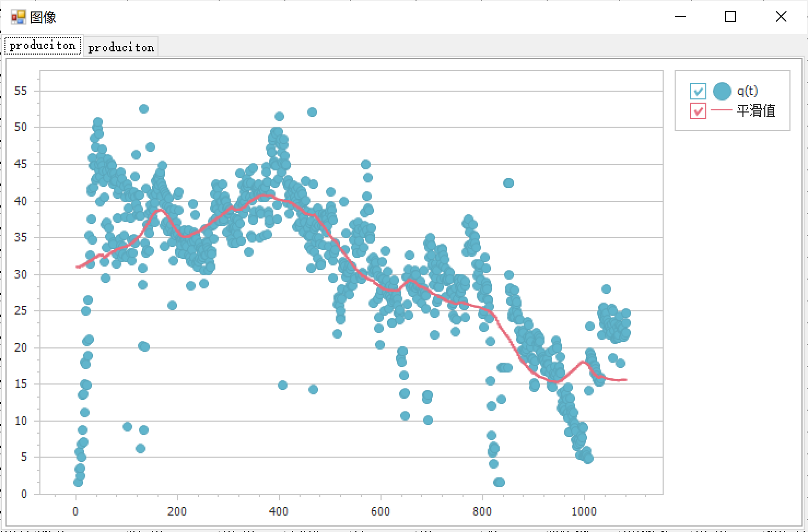Click the application icon in title bar

[18, 17]
